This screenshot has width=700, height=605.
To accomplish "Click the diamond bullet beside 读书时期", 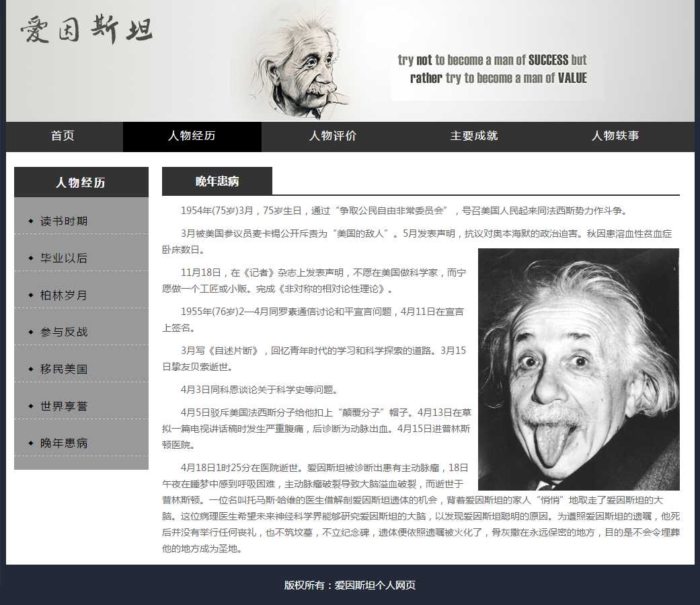I will (x=31, y=221).
